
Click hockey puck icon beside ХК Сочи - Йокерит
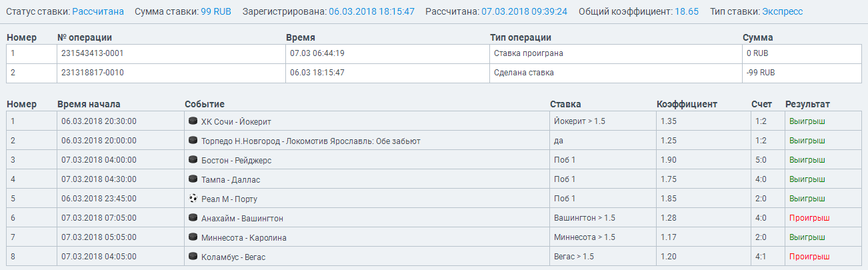tap(193, 121)
